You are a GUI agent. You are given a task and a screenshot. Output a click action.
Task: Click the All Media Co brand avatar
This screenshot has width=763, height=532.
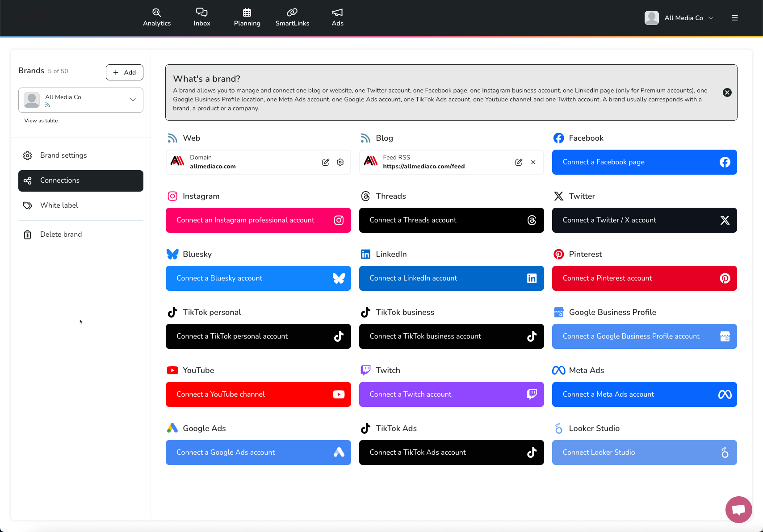tap(32, 100)
